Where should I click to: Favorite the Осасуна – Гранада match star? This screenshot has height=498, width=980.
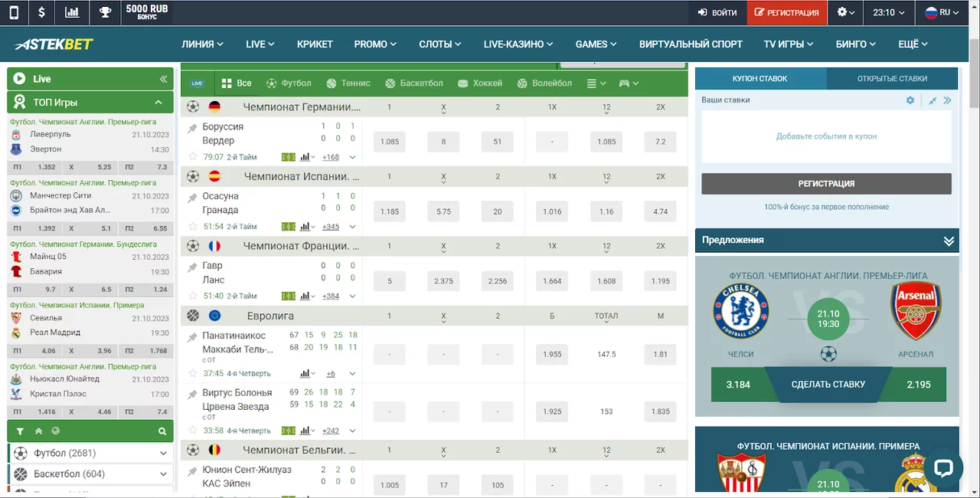coord(193,227)
